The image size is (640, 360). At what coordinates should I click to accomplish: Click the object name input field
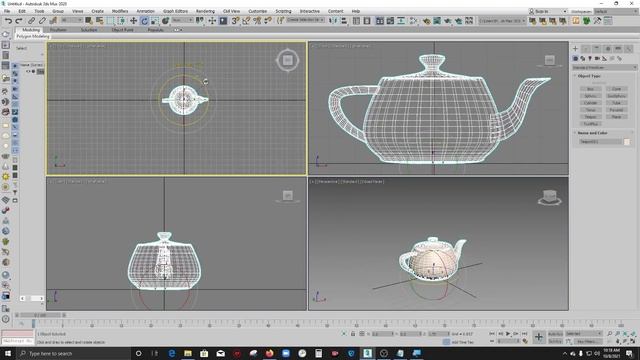click(600, 142)
